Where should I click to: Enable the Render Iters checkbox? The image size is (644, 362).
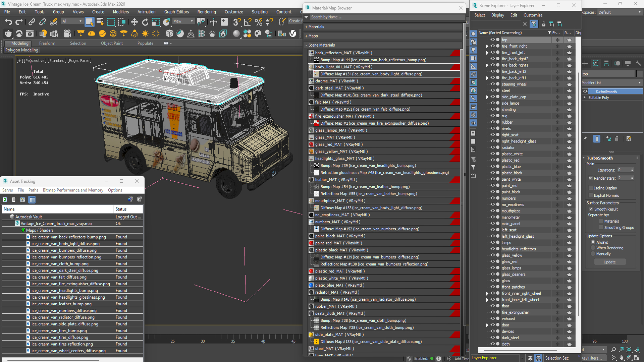[590, 178]
